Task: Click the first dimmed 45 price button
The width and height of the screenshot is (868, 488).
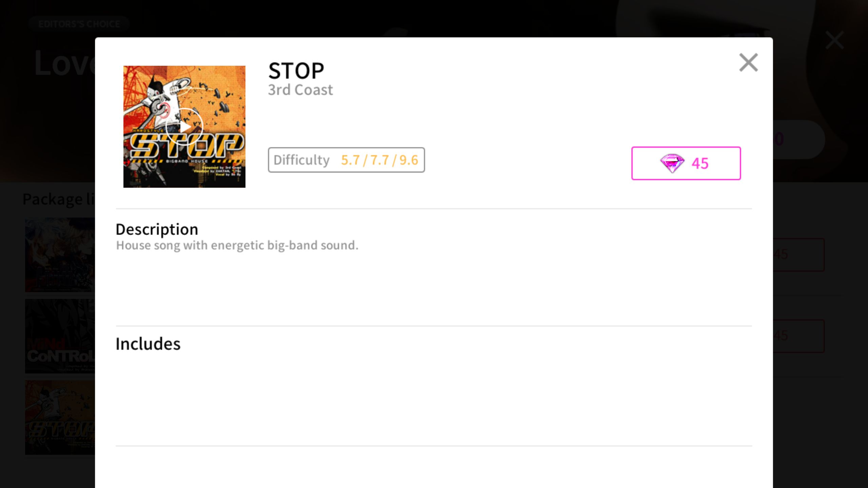Action: 798,255
